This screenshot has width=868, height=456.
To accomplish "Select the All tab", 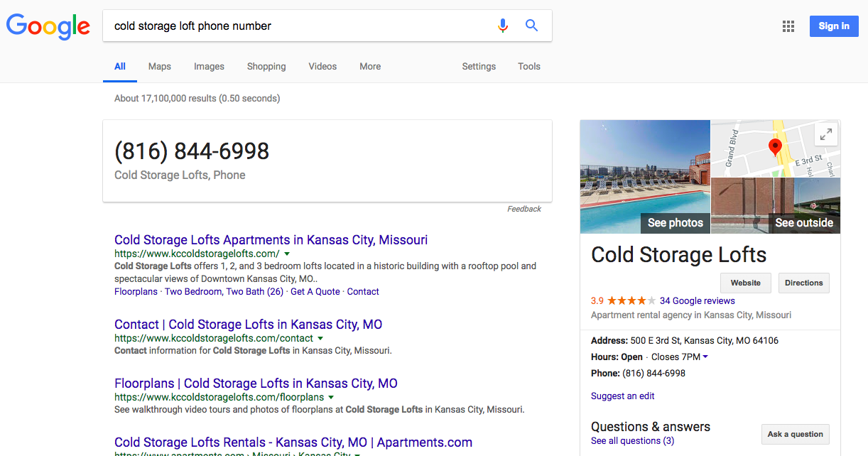I will [x=120, y=66].
